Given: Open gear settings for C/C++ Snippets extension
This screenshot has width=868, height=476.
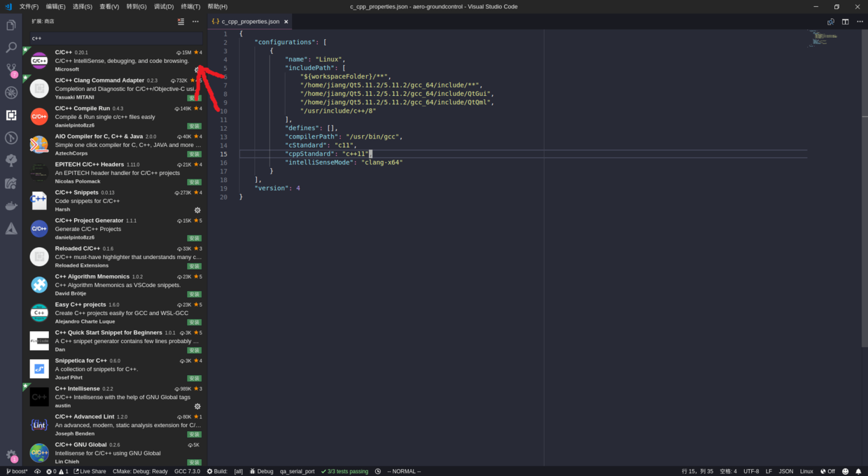Looking at the screenshot, I should (197, 210).
